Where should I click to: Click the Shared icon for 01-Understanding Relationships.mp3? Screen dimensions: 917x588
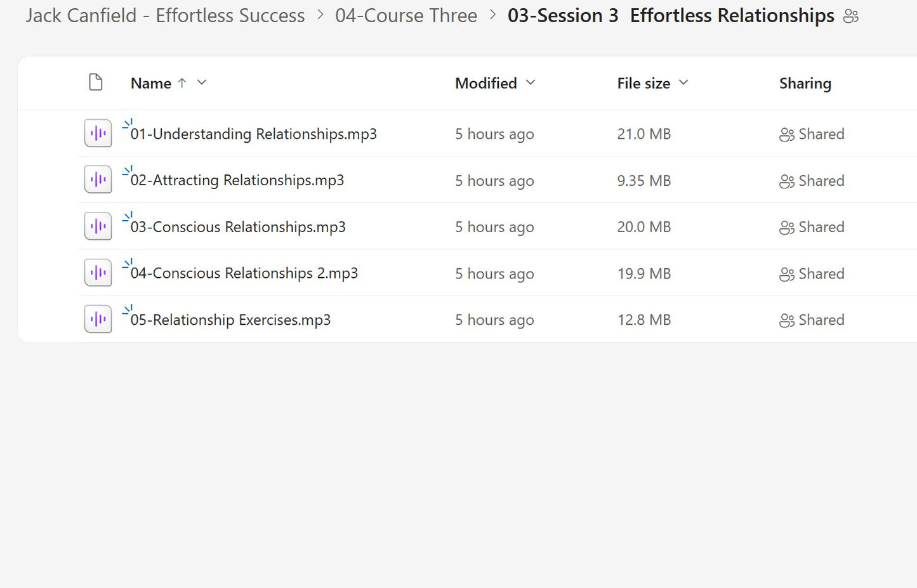click(787, 134)
